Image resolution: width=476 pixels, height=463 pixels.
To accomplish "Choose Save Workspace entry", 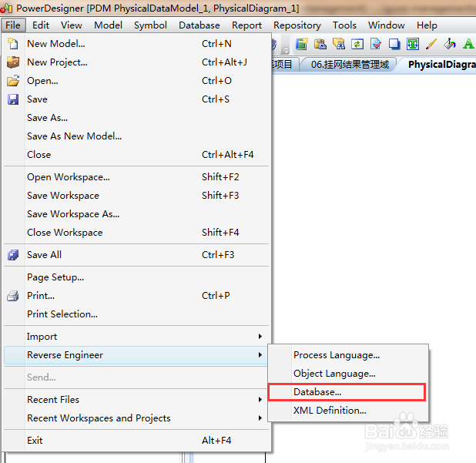I will click(136, 196).
